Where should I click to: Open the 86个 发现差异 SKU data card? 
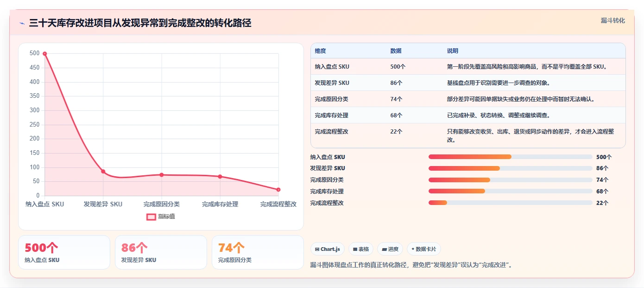tap(161, 252)
